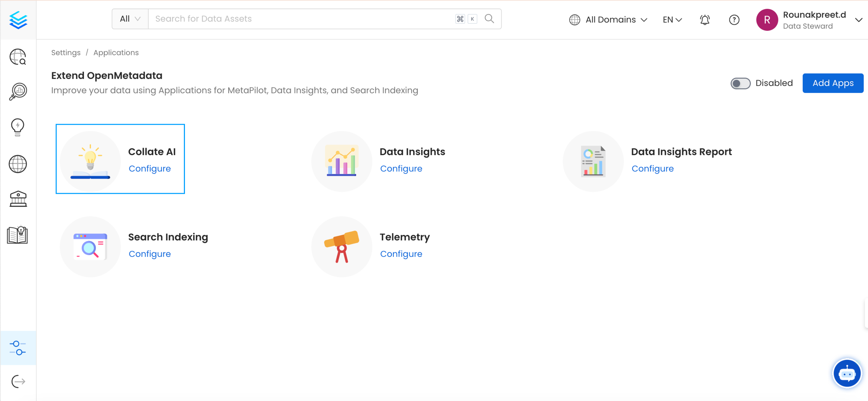Viewport: 868px width, 401px height.
Task: Open the notifications bell
Action: point(704,20)
